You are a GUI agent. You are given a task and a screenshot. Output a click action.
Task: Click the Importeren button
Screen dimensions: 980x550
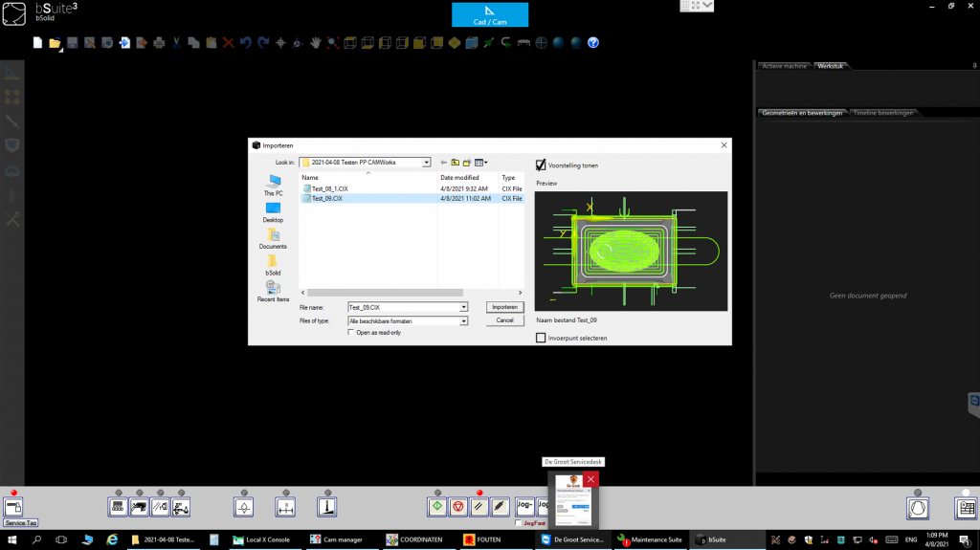pos(504,307)
